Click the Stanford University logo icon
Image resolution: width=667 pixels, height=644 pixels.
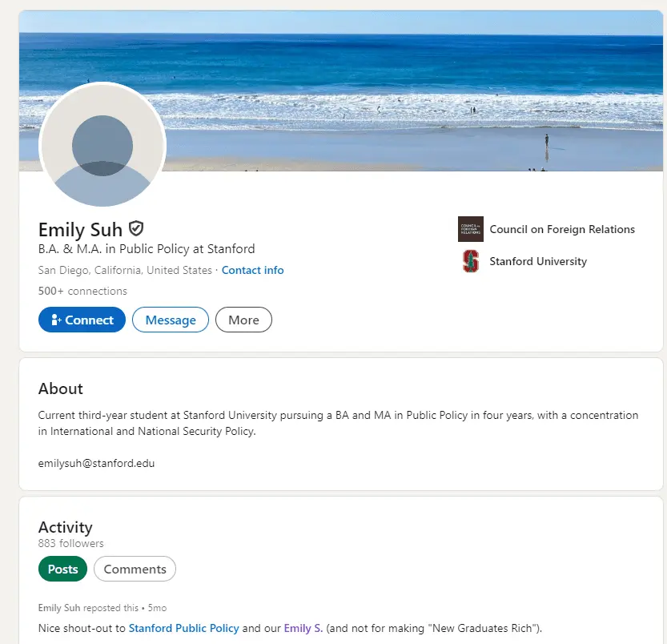pos(471,261)
